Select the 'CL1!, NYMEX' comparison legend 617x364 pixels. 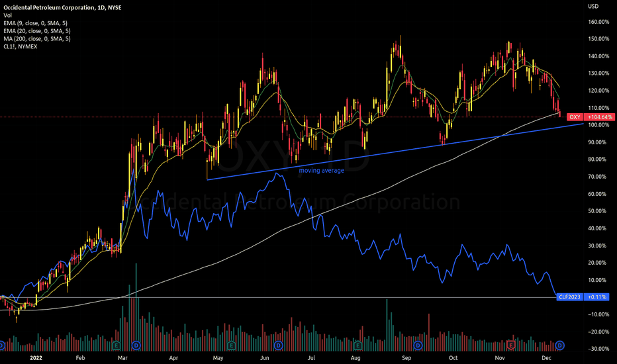[x=21, y=46]
